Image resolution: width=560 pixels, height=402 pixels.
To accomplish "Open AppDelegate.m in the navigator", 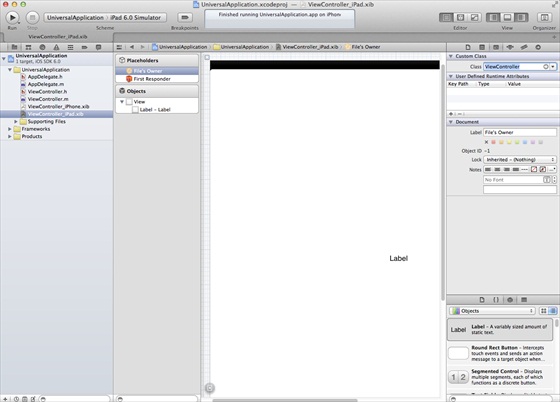I will (46, 84).
